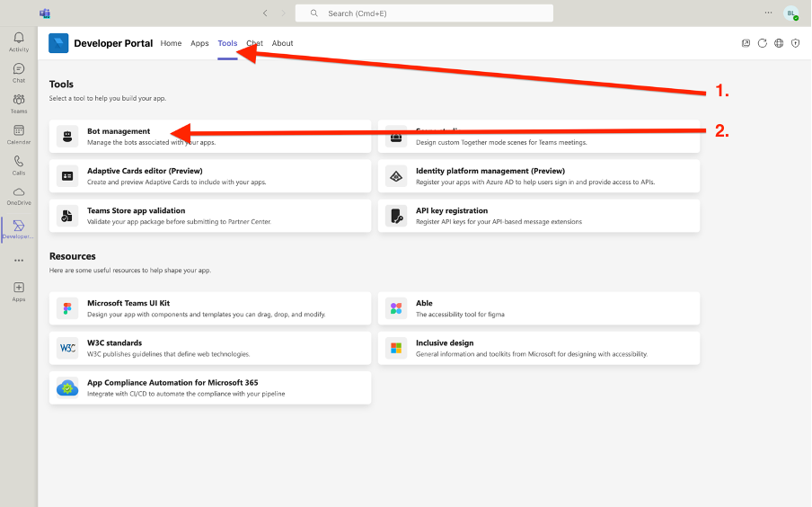Show more apps via sidebar ellipsis

pyautogui.click(x=19, y=260)
